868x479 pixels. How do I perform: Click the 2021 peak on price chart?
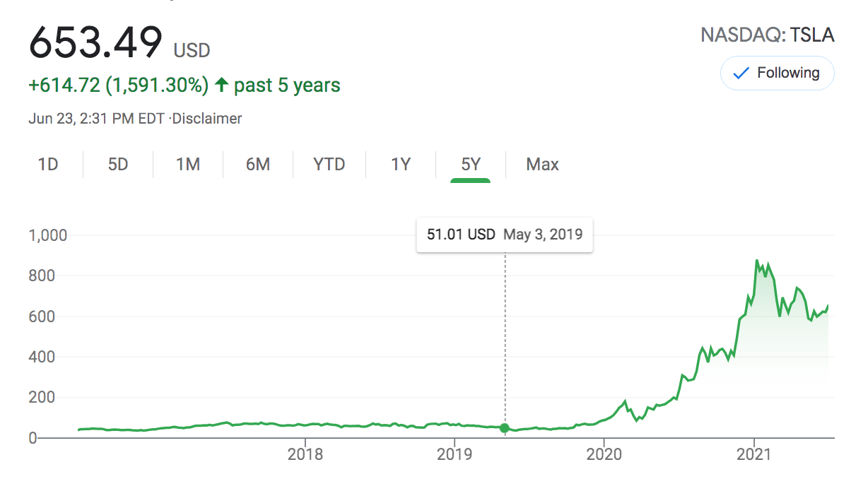click(757, 261)
